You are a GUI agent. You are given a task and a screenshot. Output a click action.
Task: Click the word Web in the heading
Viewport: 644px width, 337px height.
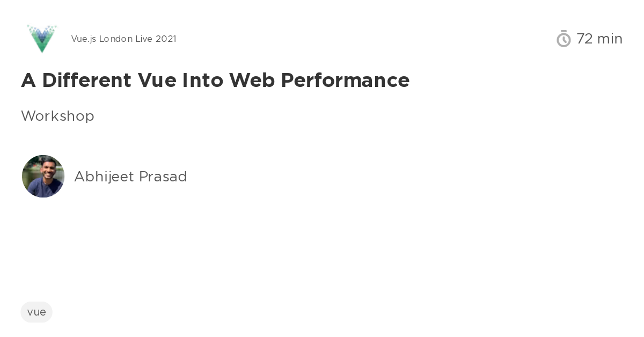[252, 80]
